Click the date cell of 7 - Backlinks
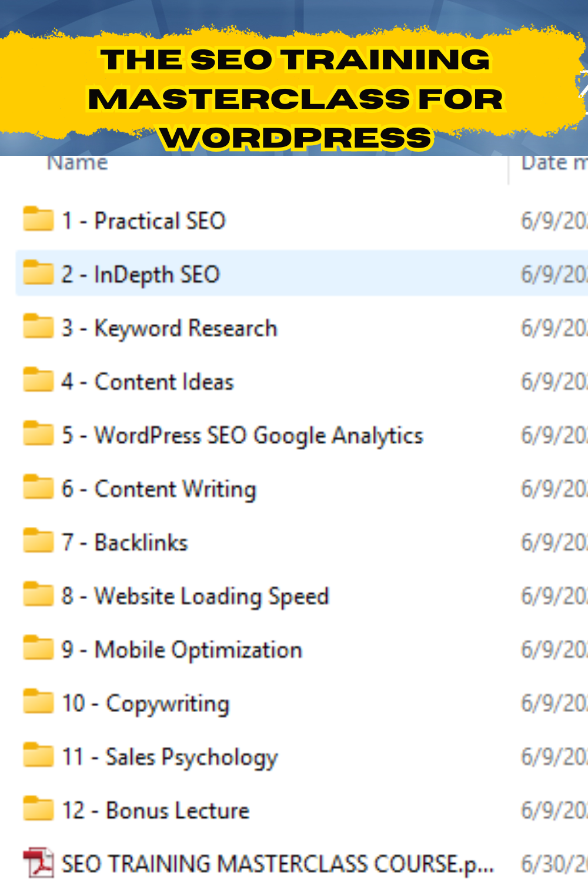 [554, 543]
